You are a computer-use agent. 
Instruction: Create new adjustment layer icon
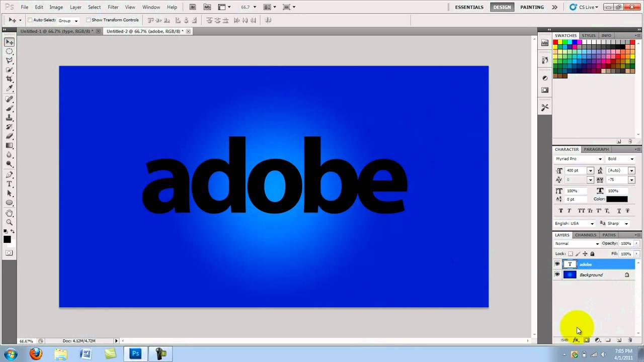pos(598,340)
